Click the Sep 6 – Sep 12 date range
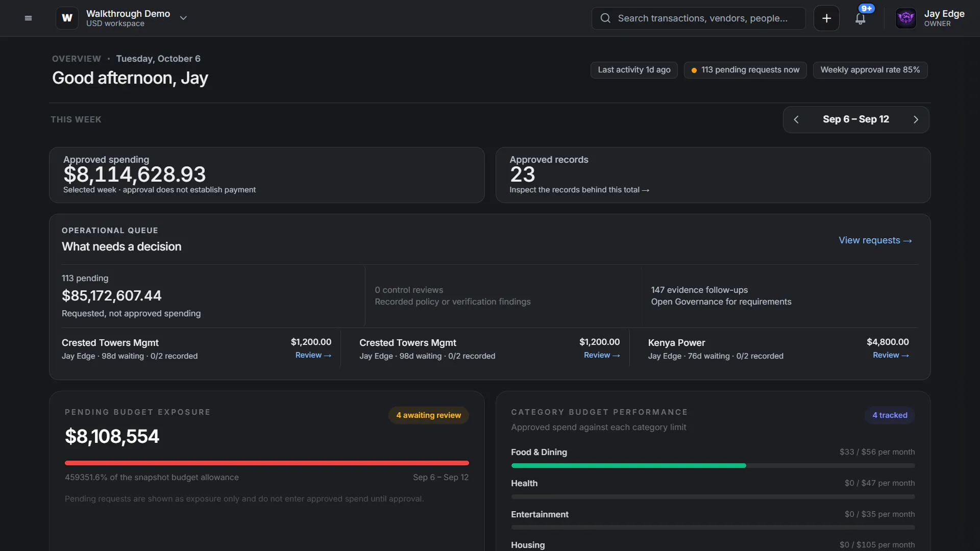Image resolution: width=980 pixels, height=551 pixels. tap(856, 119)
